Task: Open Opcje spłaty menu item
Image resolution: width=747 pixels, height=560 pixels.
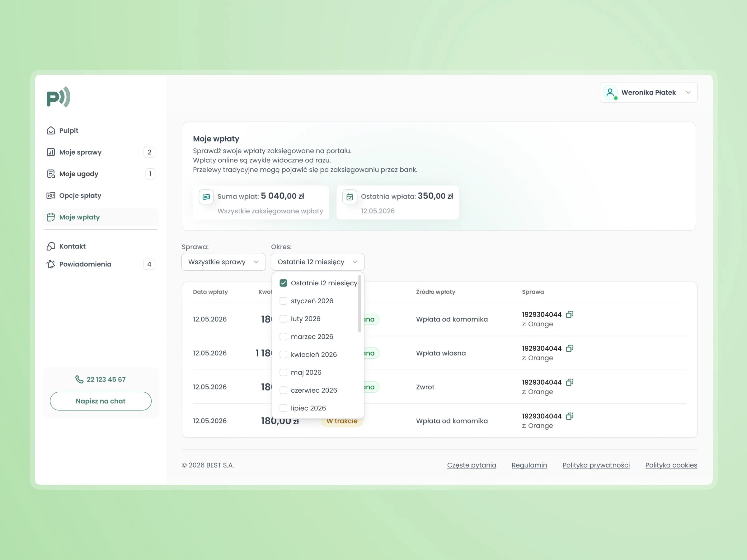Action: tap(101, 195)
